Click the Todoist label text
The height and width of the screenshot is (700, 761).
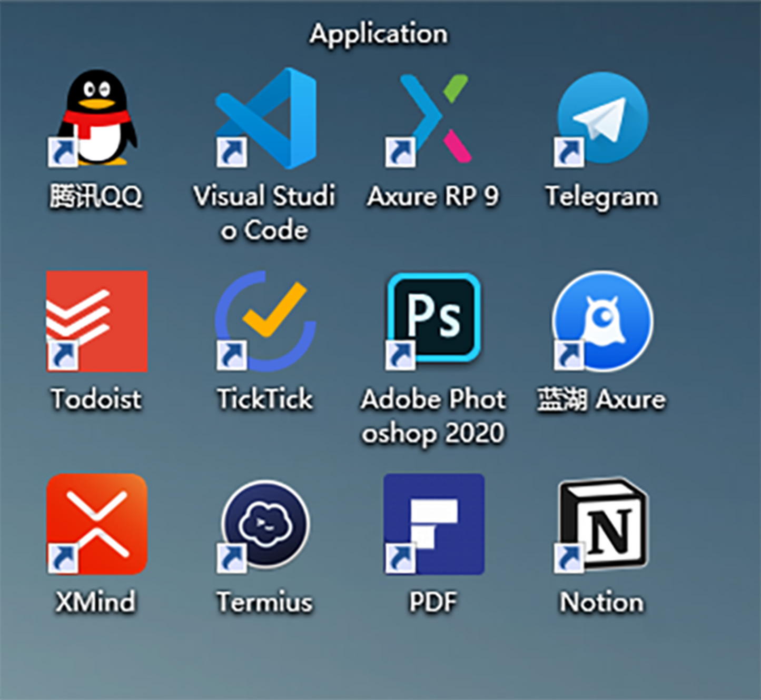pos(96,399)
